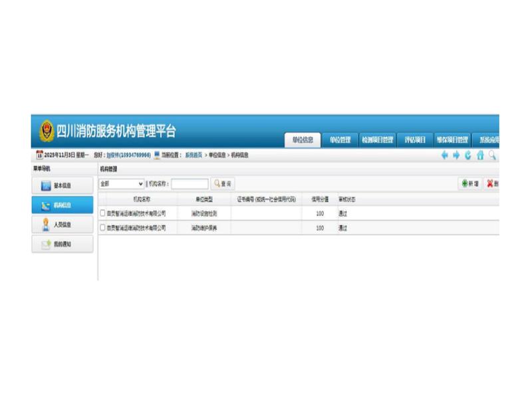The width and height of the screenshot is (532, 398).
Task: Click the 我的通知 envelope icon
Action: coord(46,244)
